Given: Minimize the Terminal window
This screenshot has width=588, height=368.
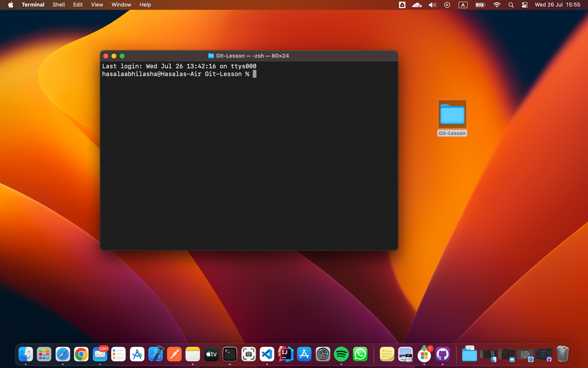Looking at the screenshot, I should click(x=114, y=56).
